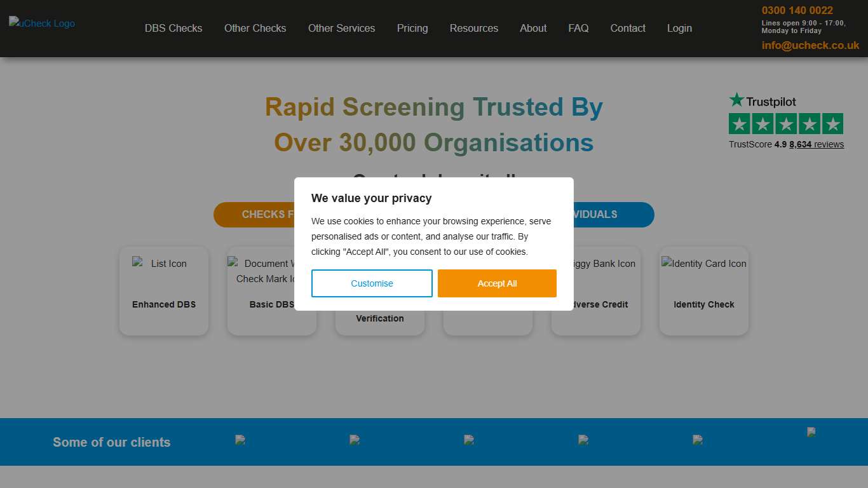868x488 pixels.
Task: Click the uCheck logo
Action: pyautogui.click(x=41, y=24)
